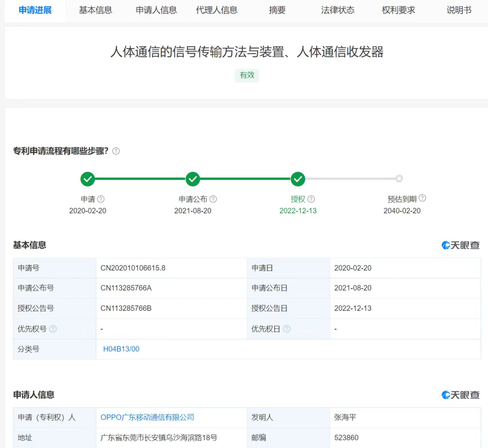Click green check marker for 授权 step
Viewport: 488px width, 448px height.
pos(298,179)
